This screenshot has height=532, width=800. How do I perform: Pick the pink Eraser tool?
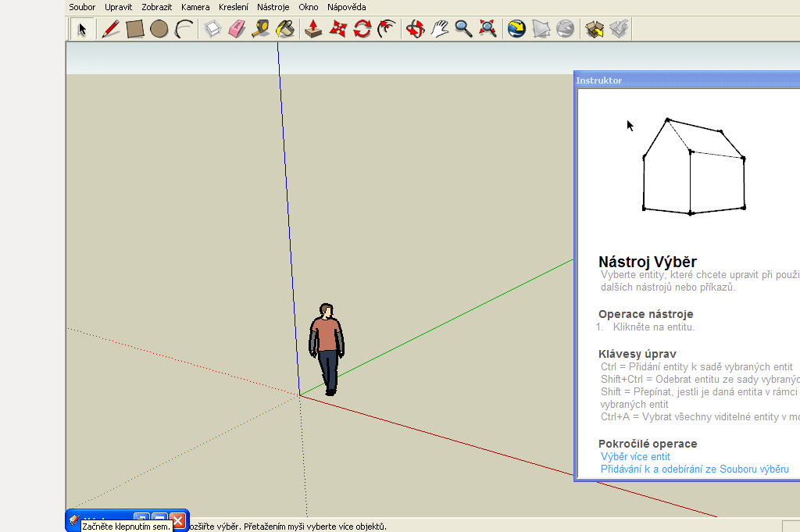point(237,29)
